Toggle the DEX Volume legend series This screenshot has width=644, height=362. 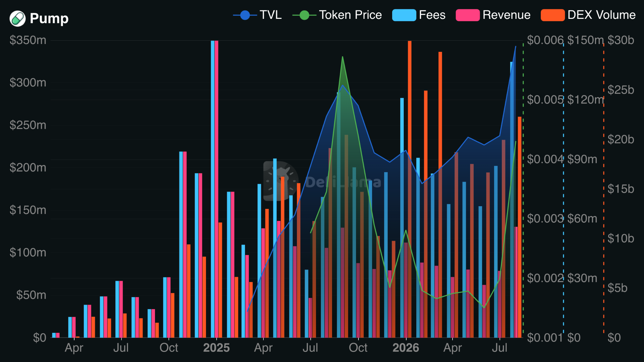[x=588, y=15]
